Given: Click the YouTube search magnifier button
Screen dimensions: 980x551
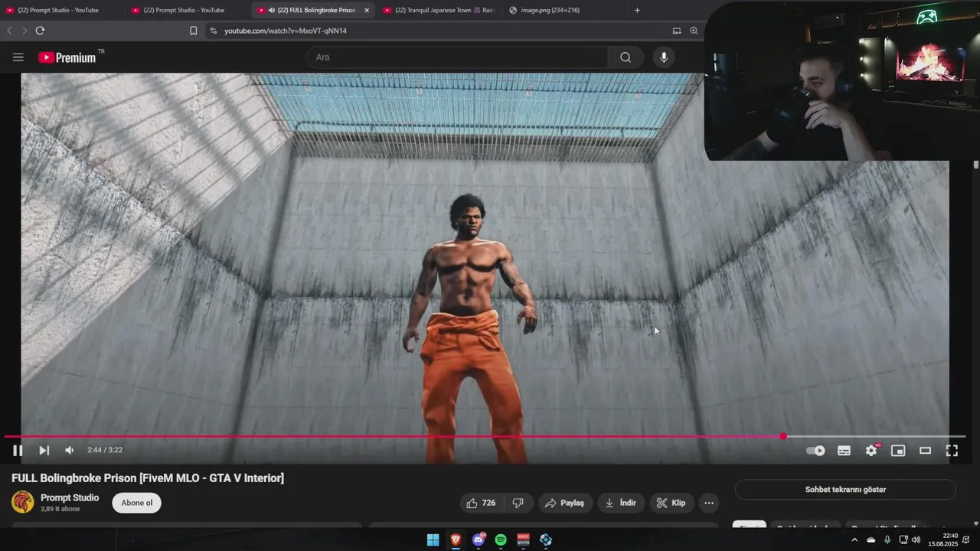Looking at the screenshot, I should coord(626,57).
